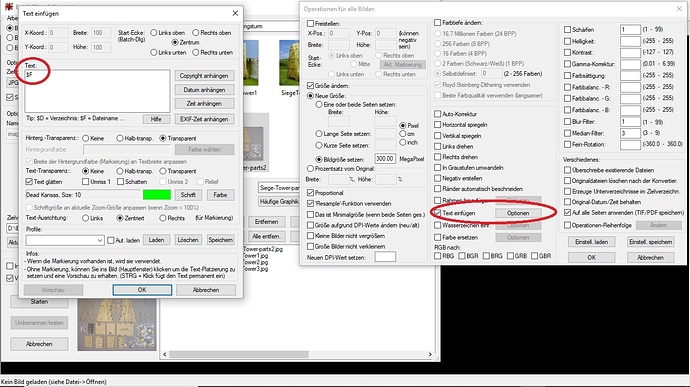This screenshot has width=690, height=387.
Task: Close the Operationen für alle Bilder dialog
Action: [x=679, y=8]
